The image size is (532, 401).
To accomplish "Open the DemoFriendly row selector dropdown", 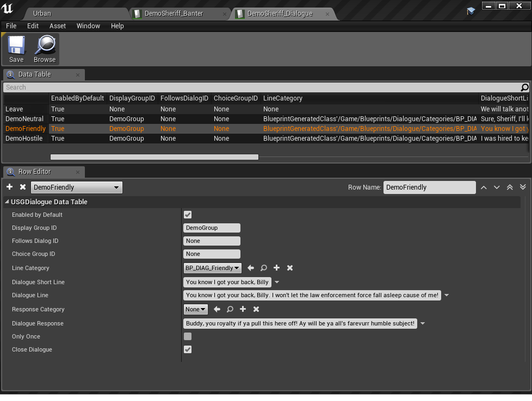I will point(77,187).
